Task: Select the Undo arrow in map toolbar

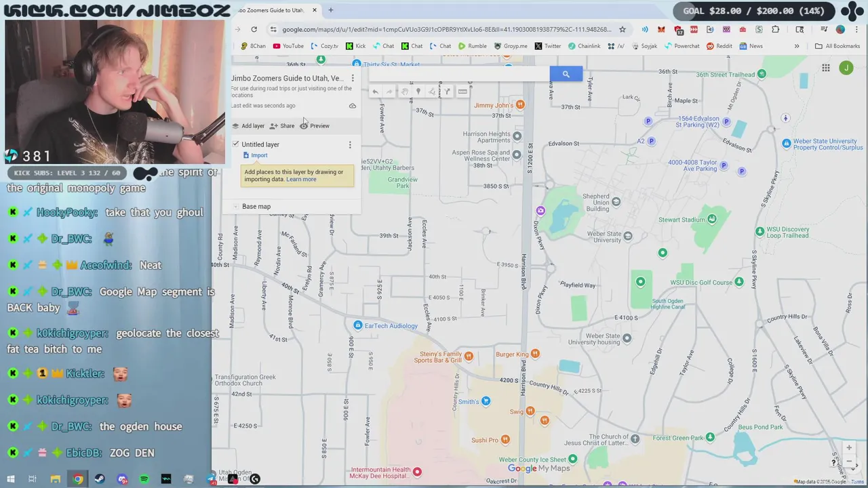Action: [x=375, y=92]
